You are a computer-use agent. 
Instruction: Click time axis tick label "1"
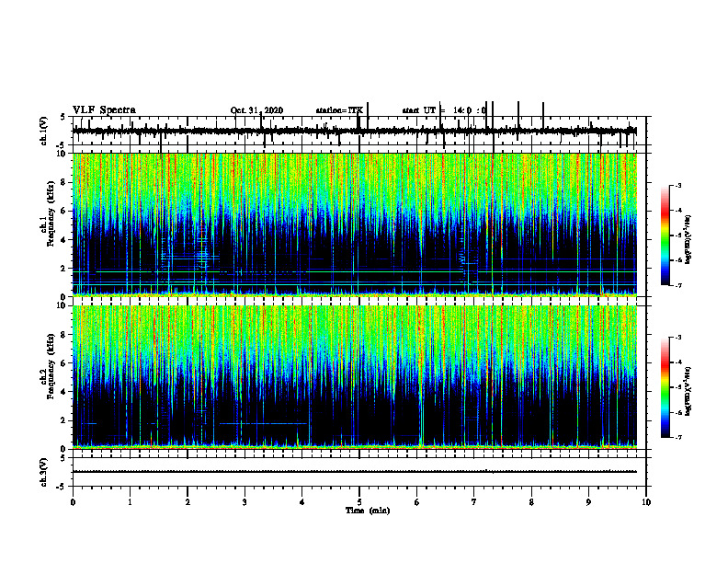pyautogui.click(x=130, y=502)
